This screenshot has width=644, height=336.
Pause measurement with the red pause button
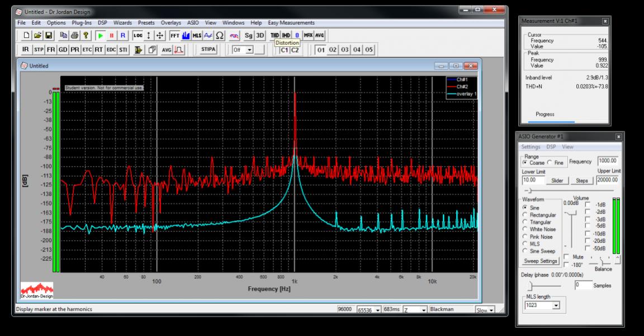[111, 36]
